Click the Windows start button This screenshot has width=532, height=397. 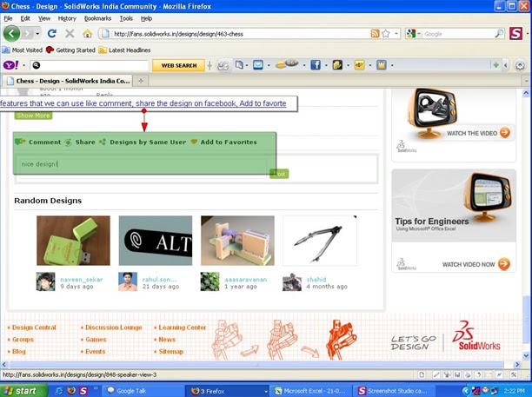[x=23, y=391]
